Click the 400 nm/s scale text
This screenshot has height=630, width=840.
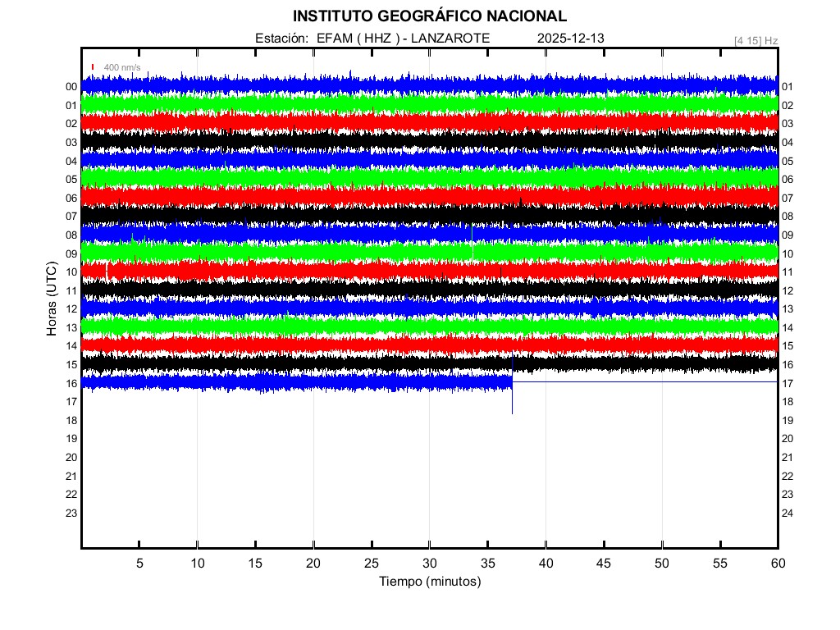[x=122, y=67]
